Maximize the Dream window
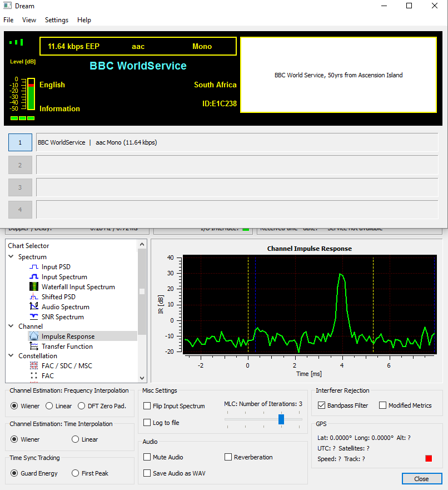This screenshot has width=448, height=490. click(409, 6)
